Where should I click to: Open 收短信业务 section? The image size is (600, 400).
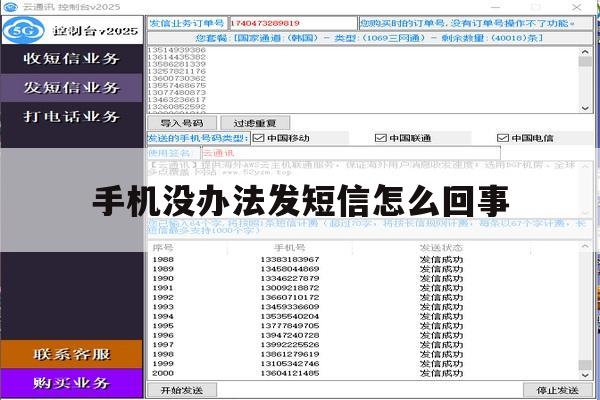tap(72, 59)
